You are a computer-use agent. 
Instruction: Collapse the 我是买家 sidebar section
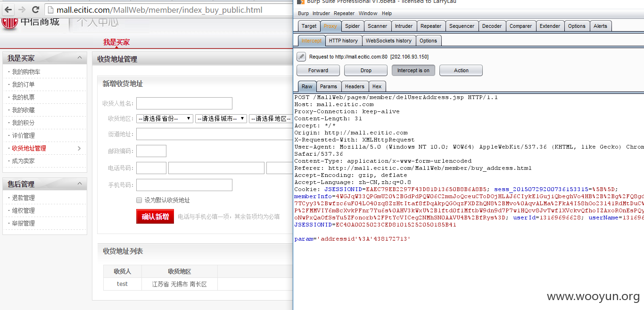tap(79, 58)
